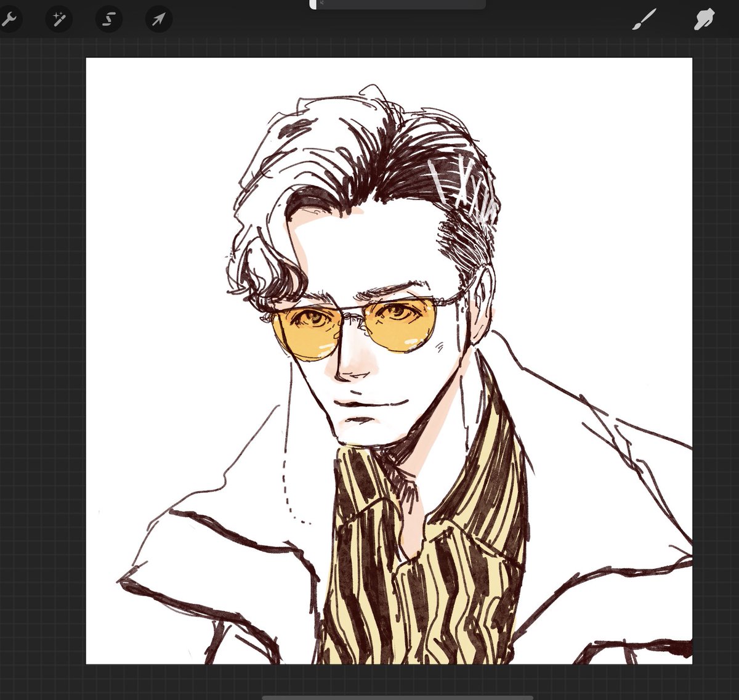Activate the Transform arrow tool
Screen dimensions: 739x700
[x=158, y=20]
